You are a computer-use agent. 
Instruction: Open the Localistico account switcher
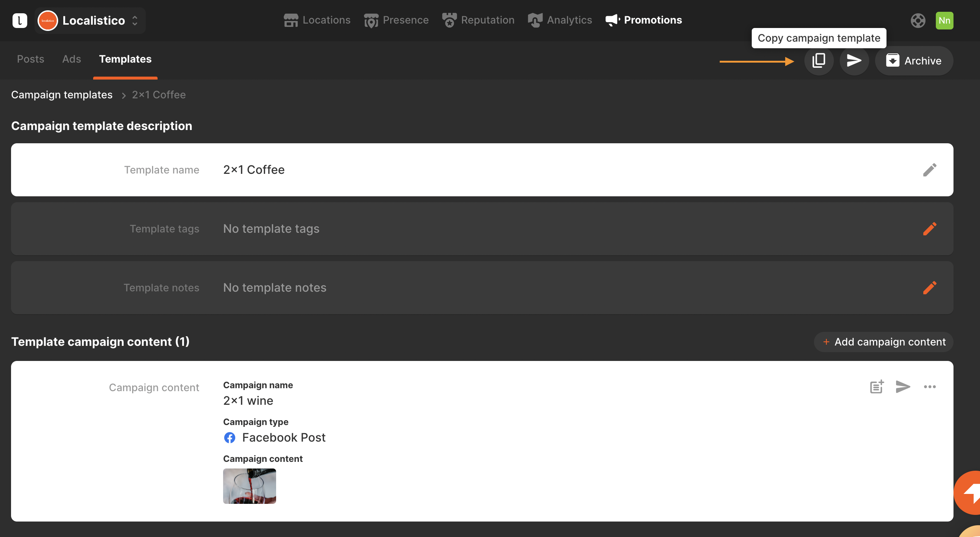tap(90, 21)
